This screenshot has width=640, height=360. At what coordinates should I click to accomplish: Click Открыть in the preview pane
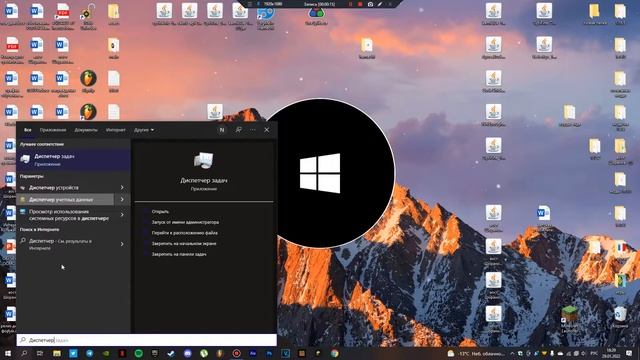160,211
